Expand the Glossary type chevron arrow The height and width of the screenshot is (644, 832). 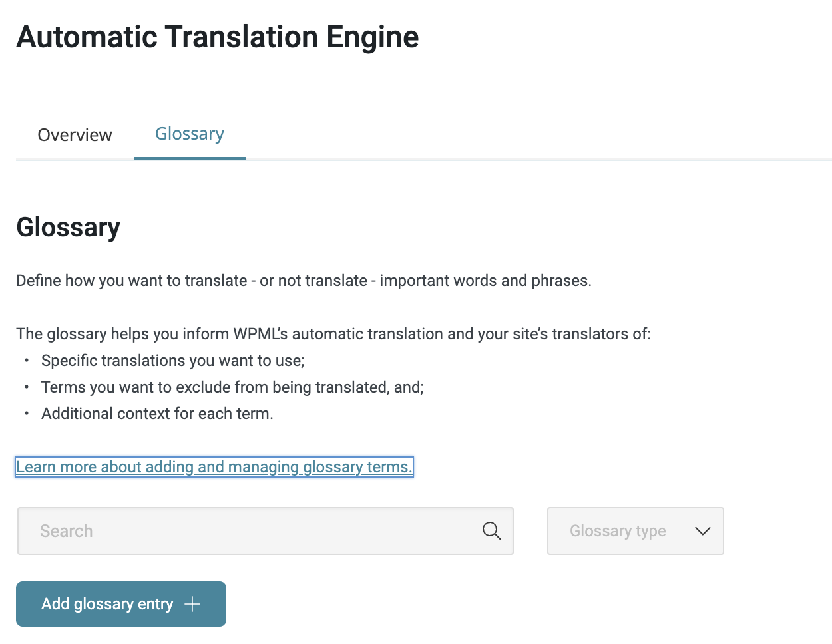point(703,531)
